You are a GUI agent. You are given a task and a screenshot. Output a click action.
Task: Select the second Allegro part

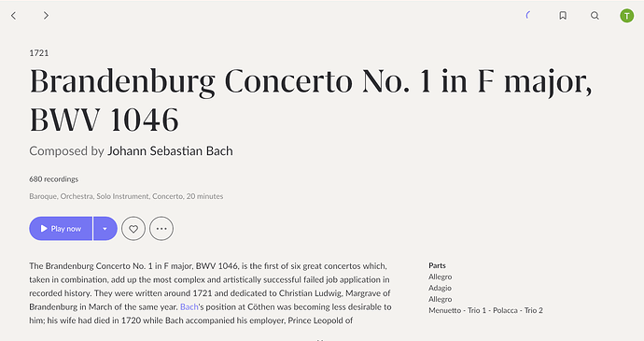(x=441, y=299)
